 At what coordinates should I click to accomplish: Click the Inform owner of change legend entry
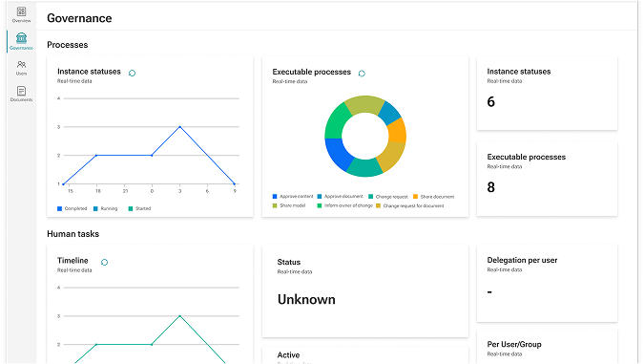pyautogui.click(x=345, y=205)
